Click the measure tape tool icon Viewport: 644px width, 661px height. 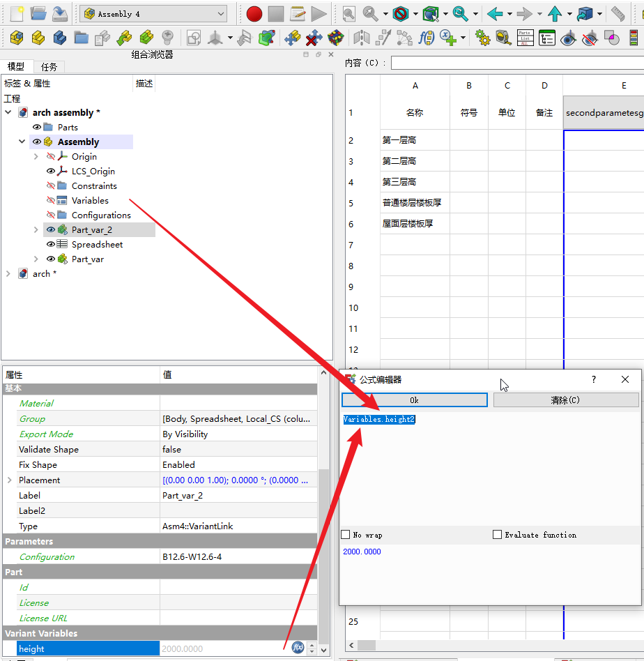tap(503, 38)
